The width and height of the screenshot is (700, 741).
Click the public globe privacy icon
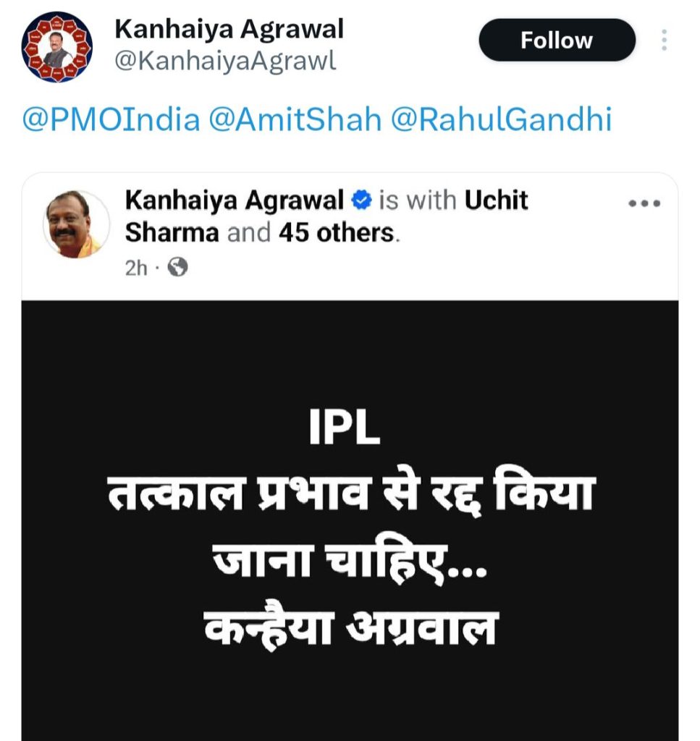coord(178,268)
